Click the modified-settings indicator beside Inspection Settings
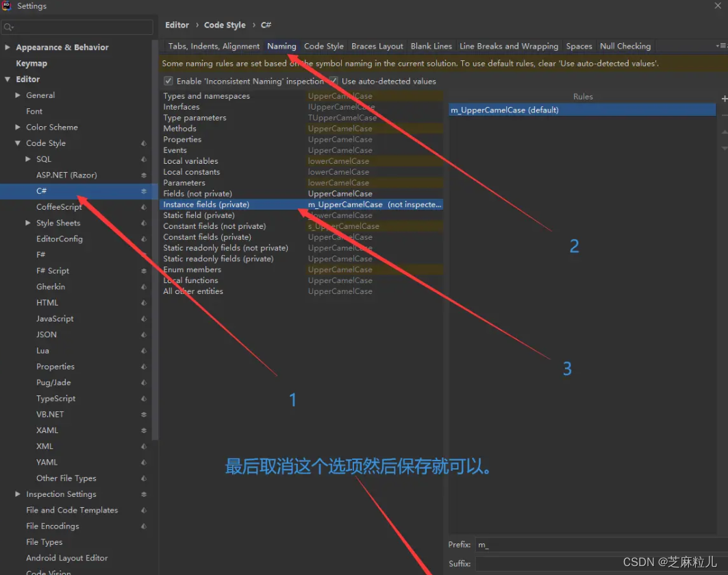The height and width of the screenshot is (575, 728). [x=143, y=494]
